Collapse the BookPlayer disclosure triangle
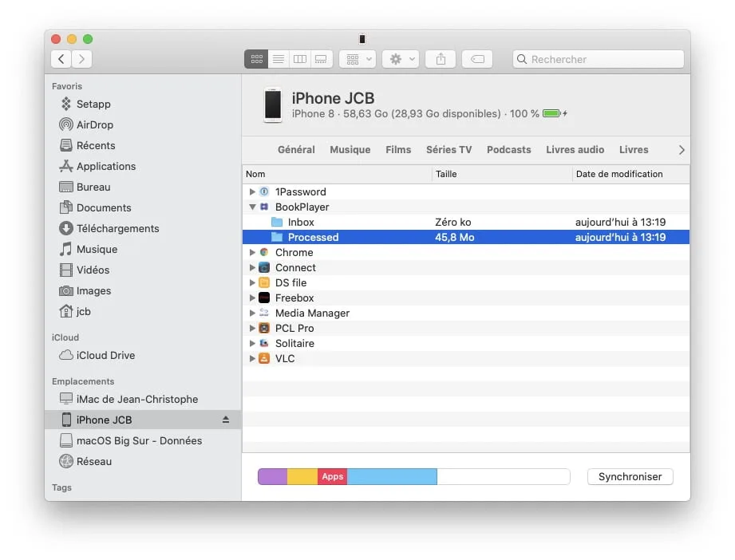The image size is (735, 560). pos(252,207)
